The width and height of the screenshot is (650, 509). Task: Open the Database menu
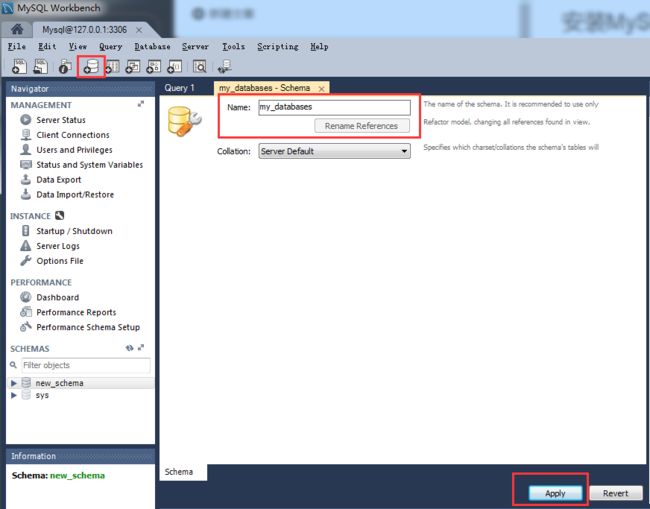click(x=153, y=46)
